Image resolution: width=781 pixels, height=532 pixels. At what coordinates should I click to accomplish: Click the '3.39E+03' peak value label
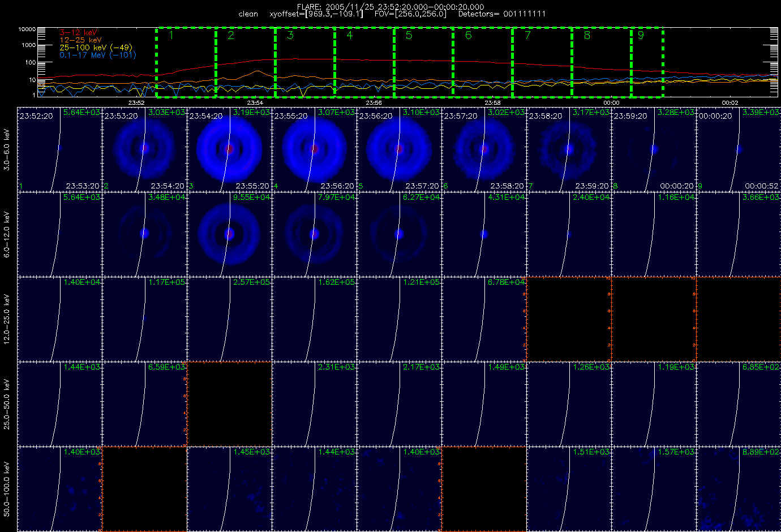coord(761,113)
